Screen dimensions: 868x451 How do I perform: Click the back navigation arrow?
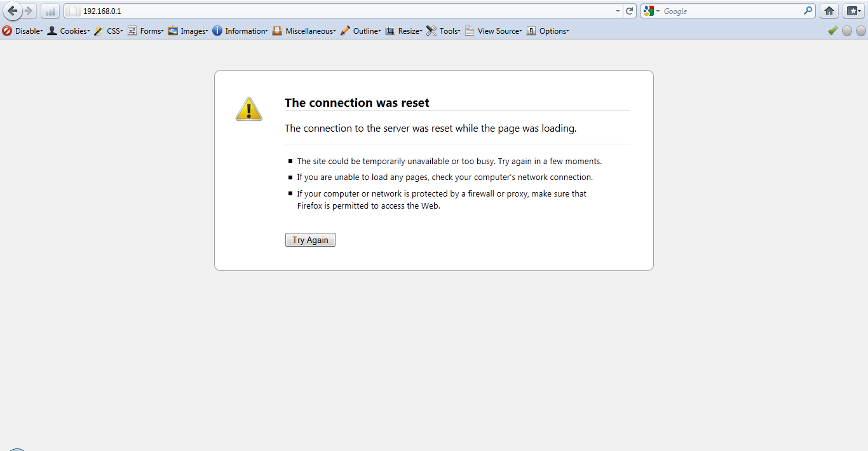point(13,11)
